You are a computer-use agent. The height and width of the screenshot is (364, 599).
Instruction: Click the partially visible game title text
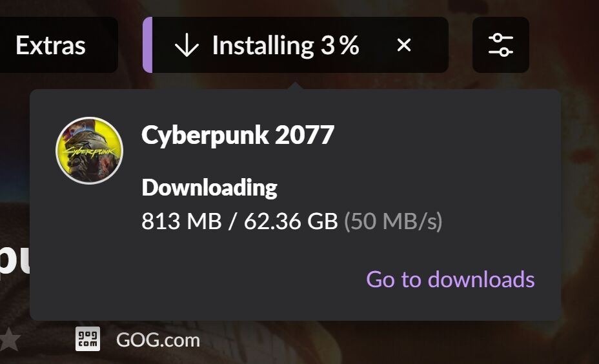(x=14, y=259)
